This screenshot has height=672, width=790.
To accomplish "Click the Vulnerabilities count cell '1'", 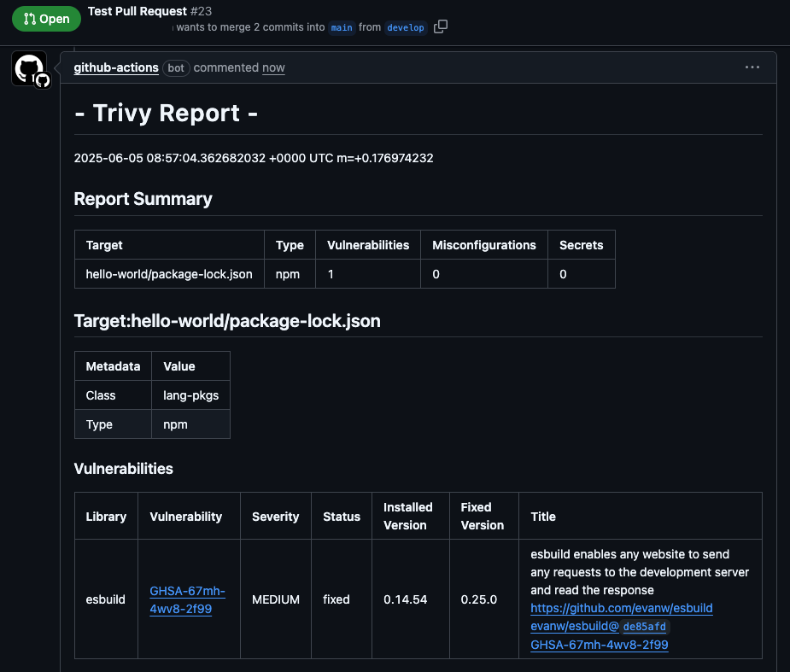I will (368, 274).
